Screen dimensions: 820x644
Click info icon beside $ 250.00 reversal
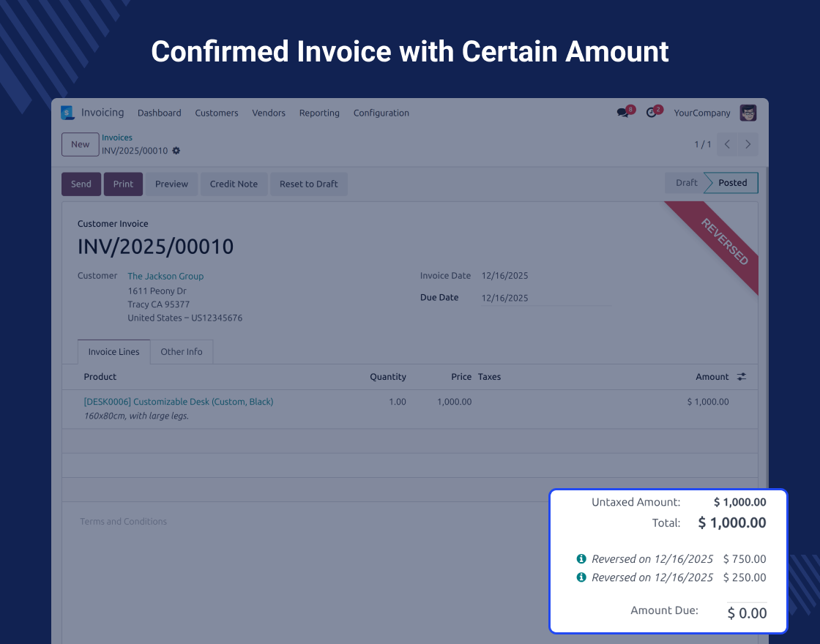click(581, 577)
